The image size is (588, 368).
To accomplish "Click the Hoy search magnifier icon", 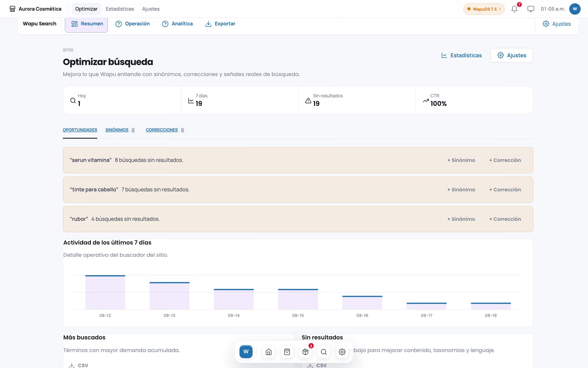I will (x=73, y=100).
